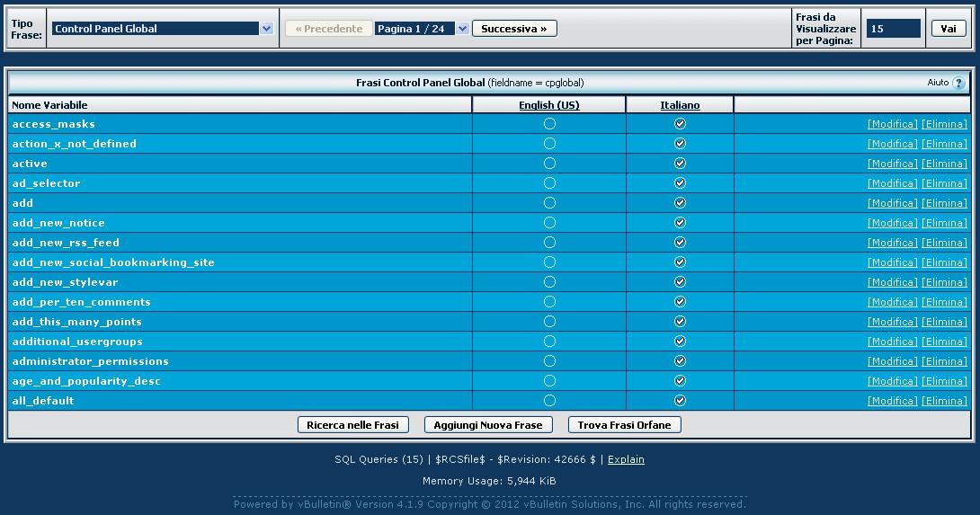The image size is (980, 515).
Task: Go to next page with Successiva button
Action: tap(514, 29)
